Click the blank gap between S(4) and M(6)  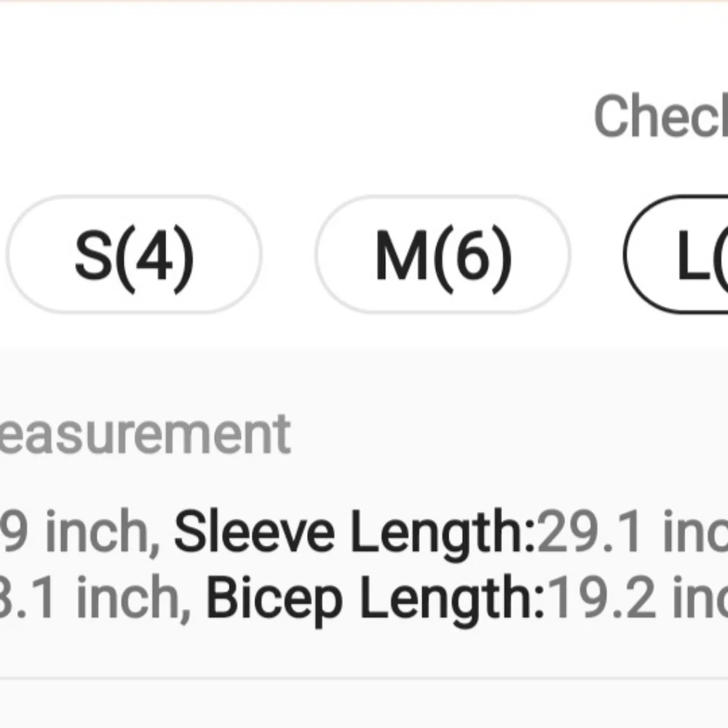pos(288,256)
